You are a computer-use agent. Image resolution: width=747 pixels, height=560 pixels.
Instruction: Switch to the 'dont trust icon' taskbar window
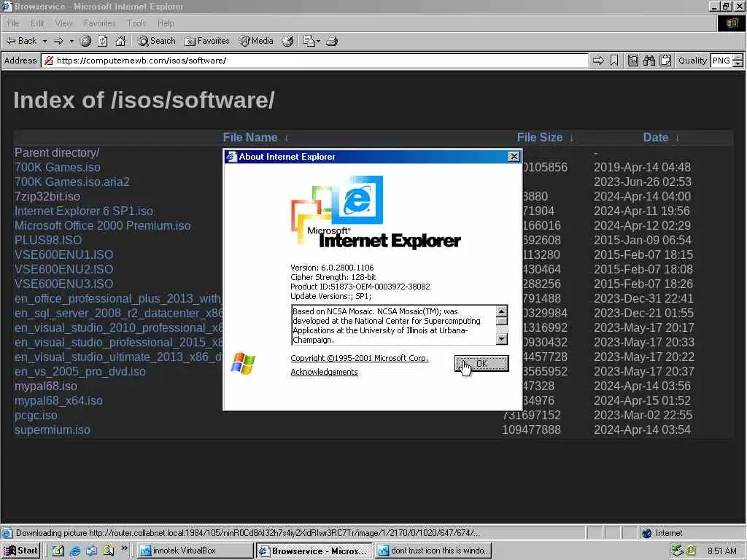tap(433, 551)
